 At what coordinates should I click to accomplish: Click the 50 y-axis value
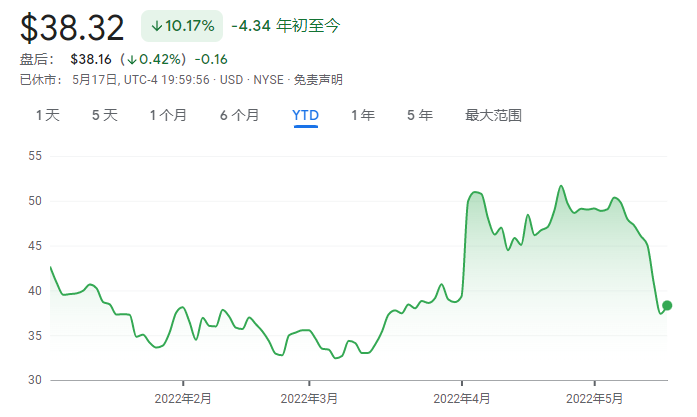click(x=35, y=201)
